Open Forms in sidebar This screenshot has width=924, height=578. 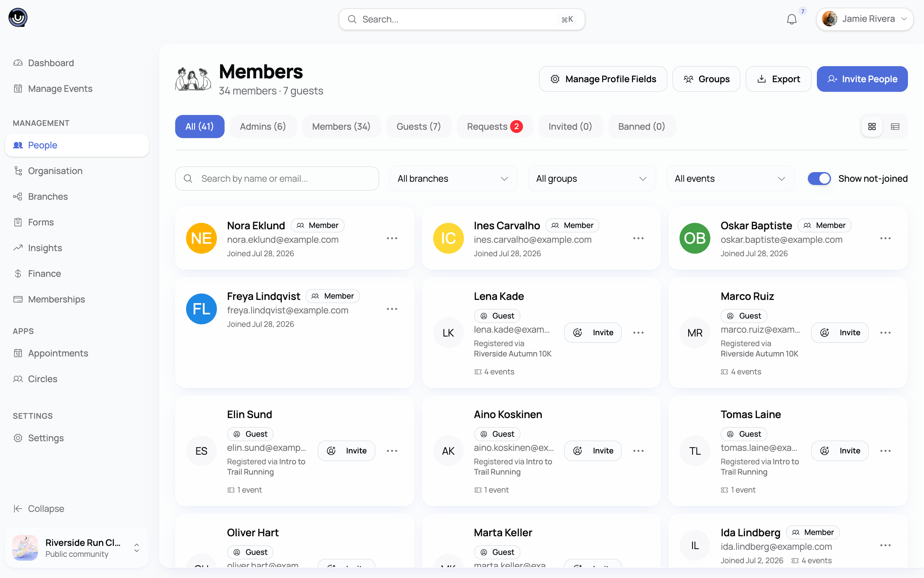point(77,222)
